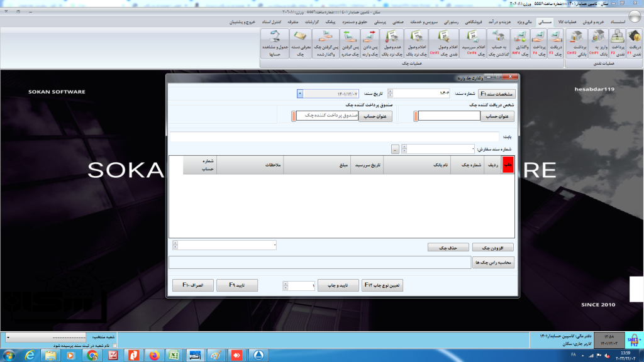Open پس دادن چک وارده icon

370,43
